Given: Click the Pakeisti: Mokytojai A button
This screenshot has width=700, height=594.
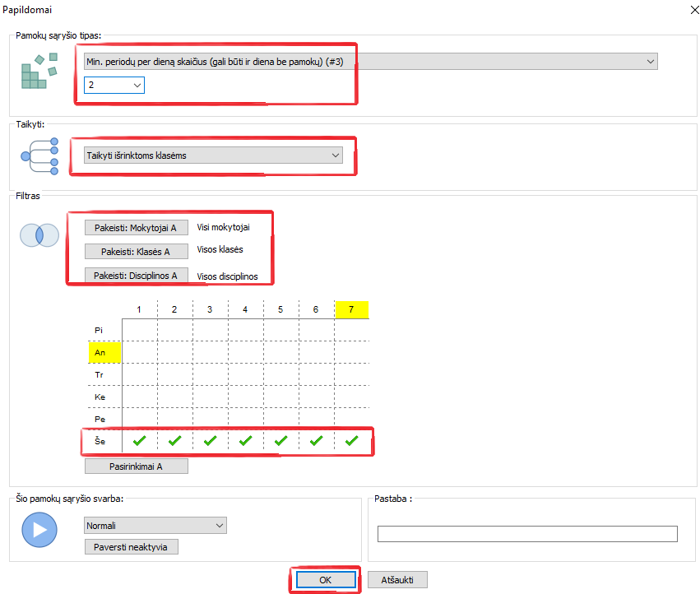Looking at the screenshot, I should [x=137, y=228].
